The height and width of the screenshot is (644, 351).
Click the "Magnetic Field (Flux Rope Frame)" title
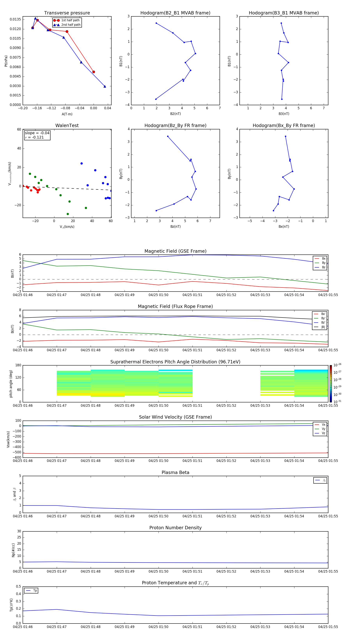tap(175, 306)
